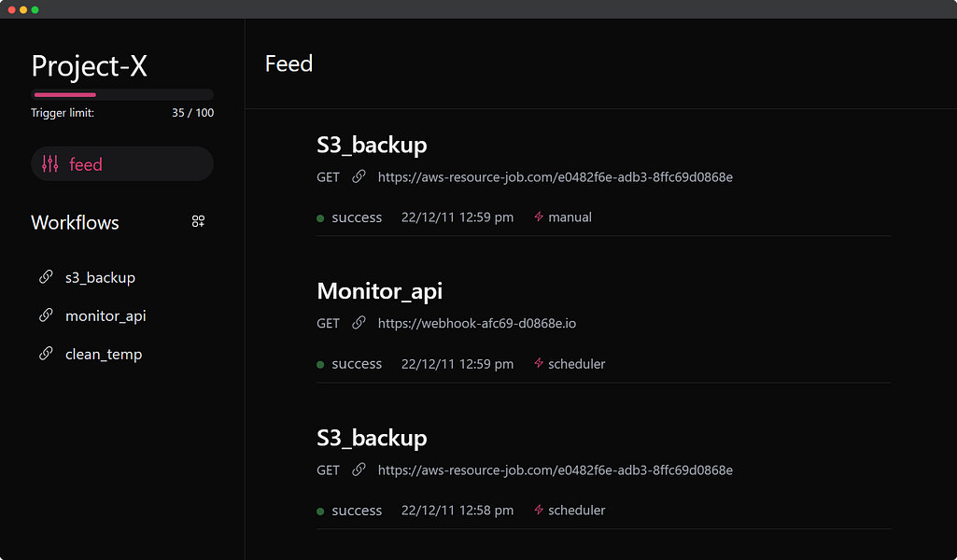
Task: Click the Trigger limit label
Action: pos(63,113)
